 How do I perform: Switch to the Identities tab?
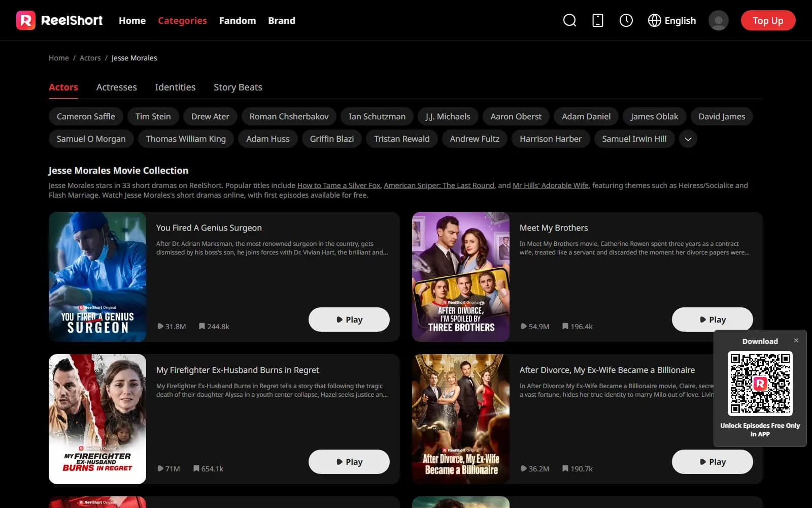point(175,87)
